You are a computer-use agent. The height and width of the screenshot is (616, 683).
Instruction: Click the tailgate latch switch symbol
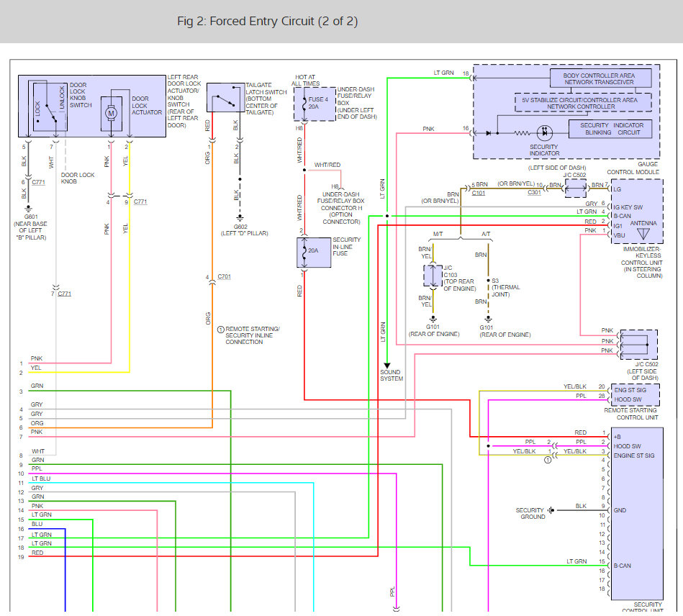tap(226, 98)
